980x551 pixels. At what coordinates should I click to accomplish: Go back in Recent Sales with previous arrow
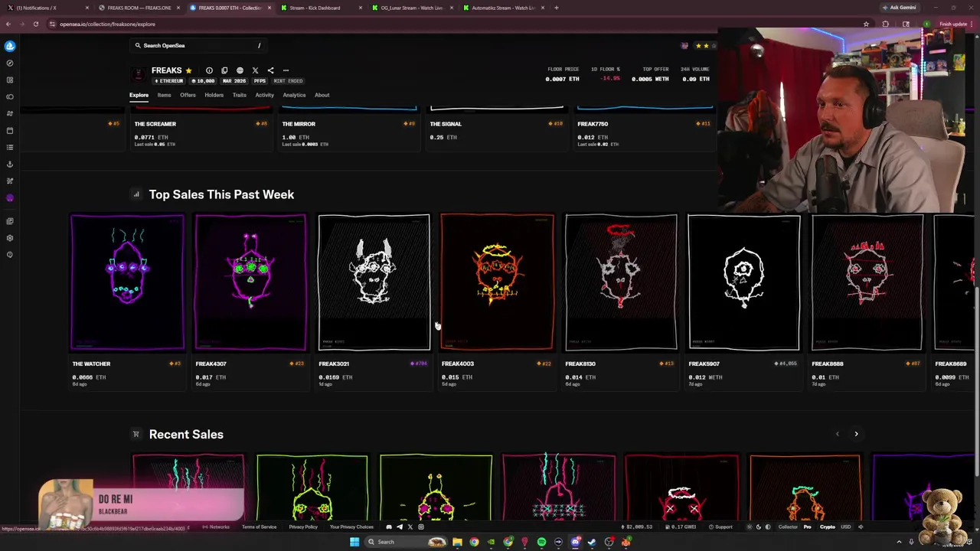pyautogui.click(x=837, y=434)
